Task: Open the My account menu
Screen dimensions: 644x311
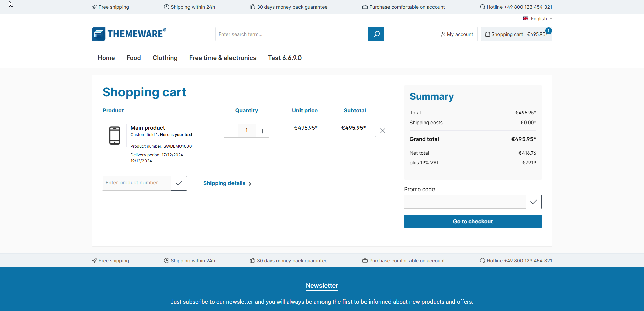Action: (x=457, y=34)
